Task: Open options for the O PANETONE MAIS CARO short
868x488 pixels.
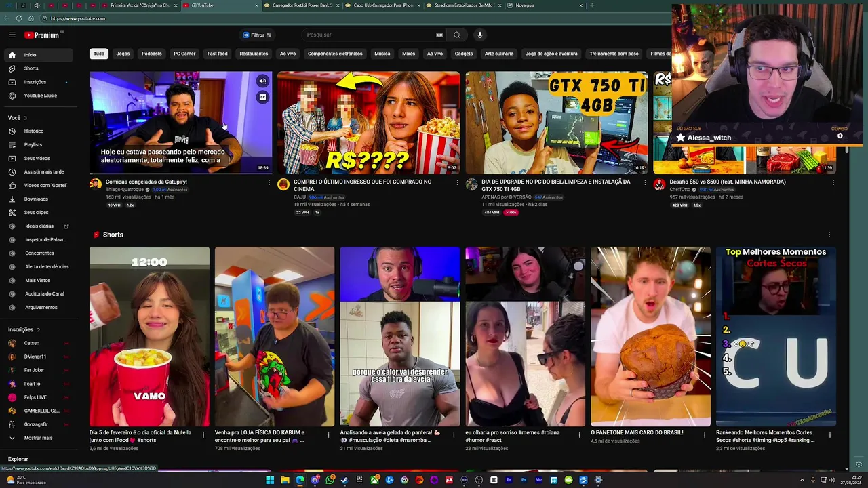Action: (704, 435)
